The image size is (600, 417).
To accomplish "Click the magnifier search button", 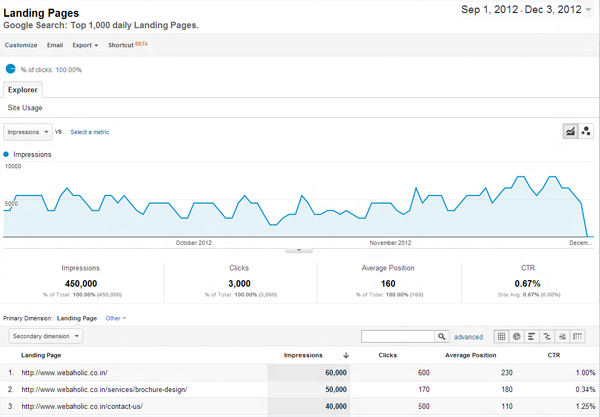I will click(x=442, y=337).
